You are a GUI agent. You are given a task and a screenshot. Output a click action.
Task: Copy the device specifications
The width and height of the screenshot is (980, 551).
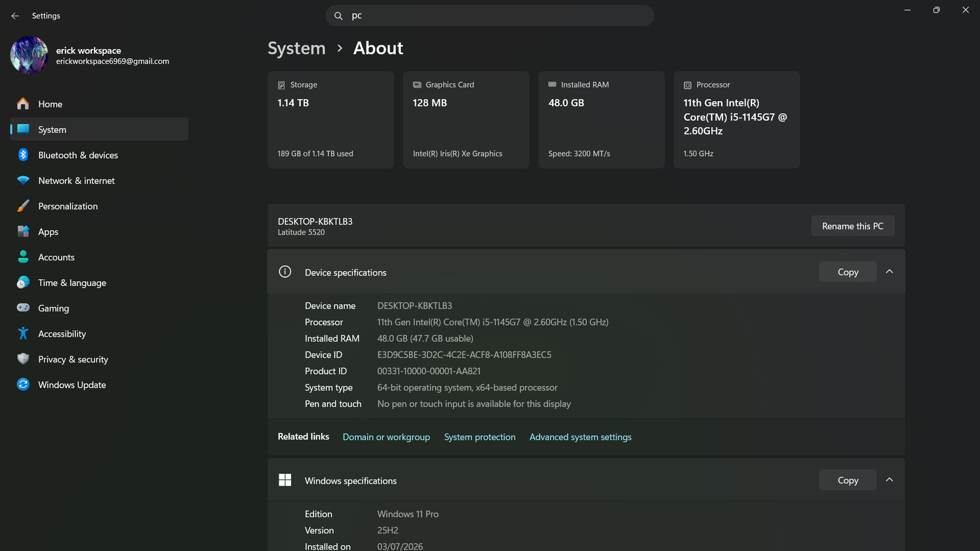click(848, 272)
